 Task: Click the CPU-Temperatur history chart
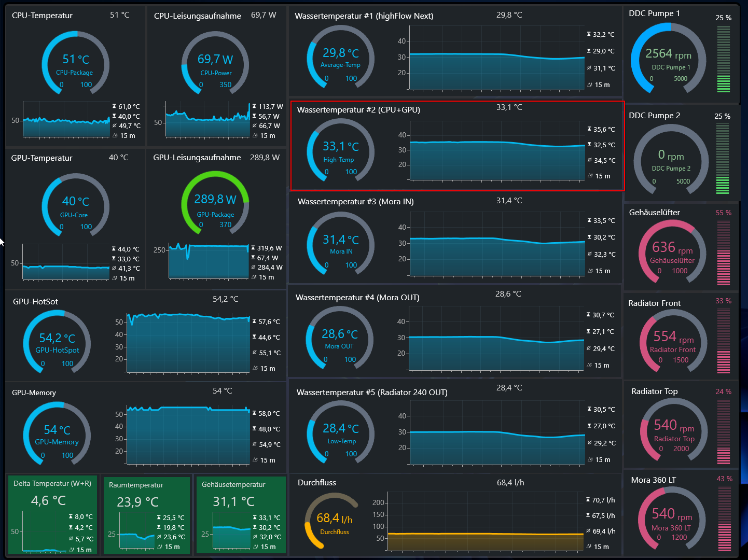click(x=66, y=119)
